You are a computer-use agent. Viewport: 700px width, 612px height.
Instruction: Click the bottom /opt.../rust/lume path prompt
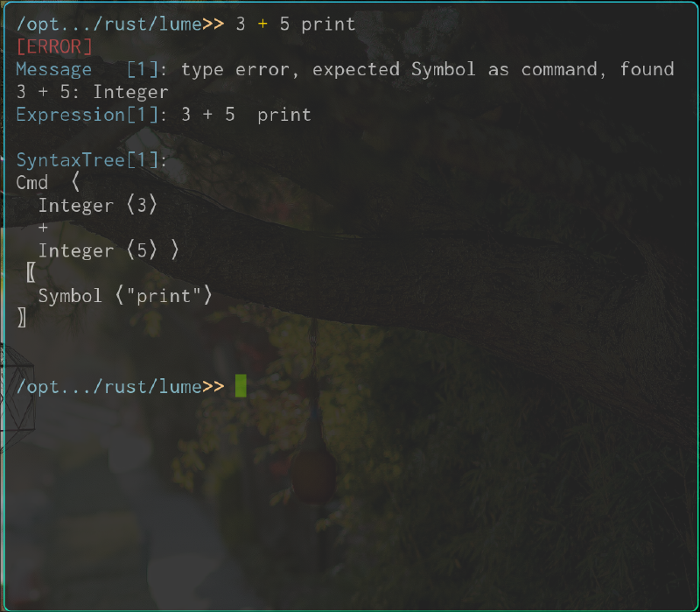tap(108, 387)
